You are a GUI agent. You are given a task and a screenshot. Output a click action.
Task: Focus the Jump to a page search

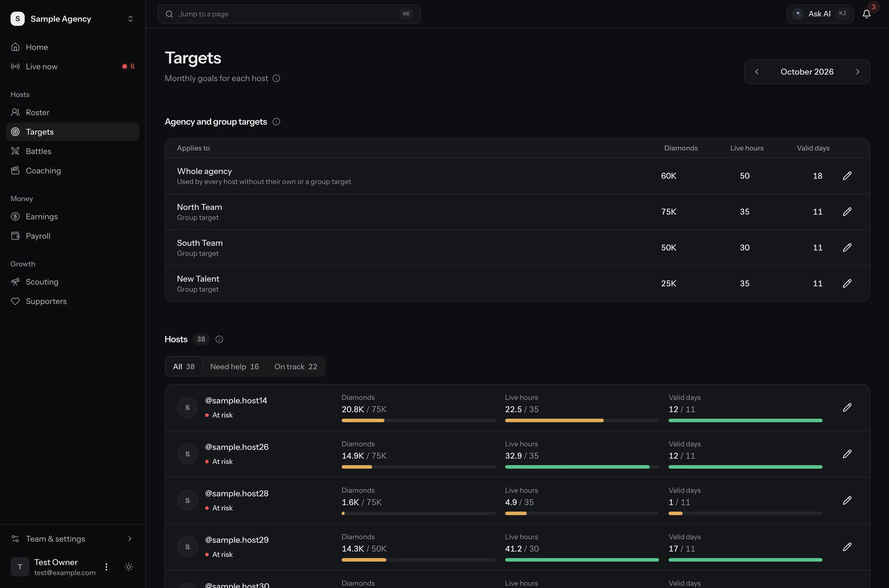pyautogui.click(x=289, y=14)
